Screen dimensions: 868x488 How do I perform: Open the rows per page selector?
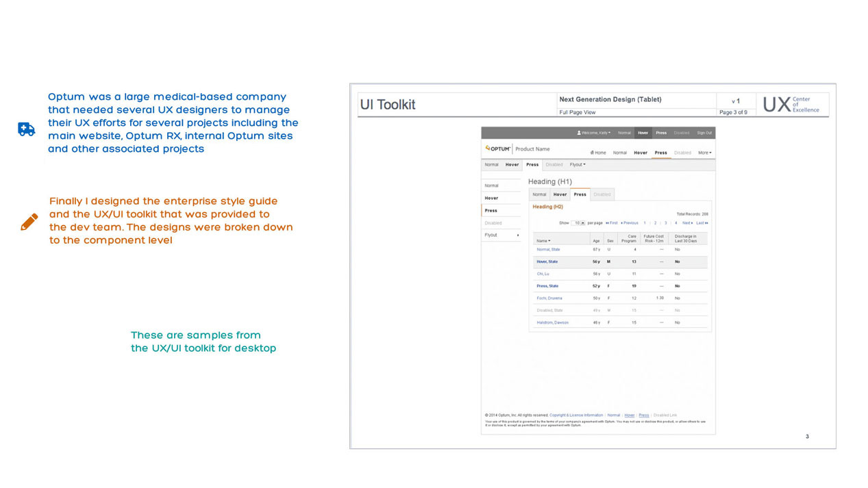tap(579, 223)
